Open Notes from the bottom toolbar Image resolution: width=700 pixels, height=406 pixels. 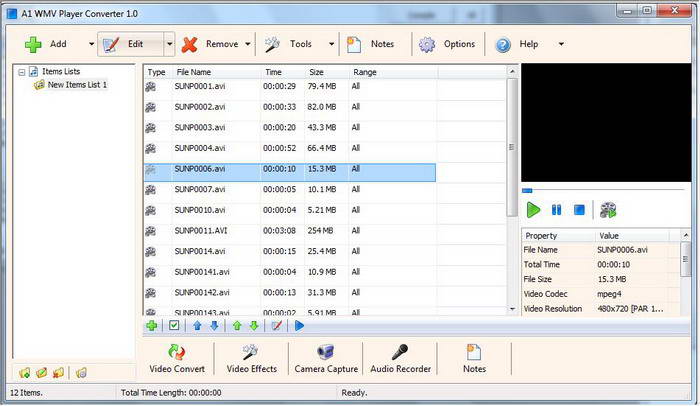[x=474, y=359]
